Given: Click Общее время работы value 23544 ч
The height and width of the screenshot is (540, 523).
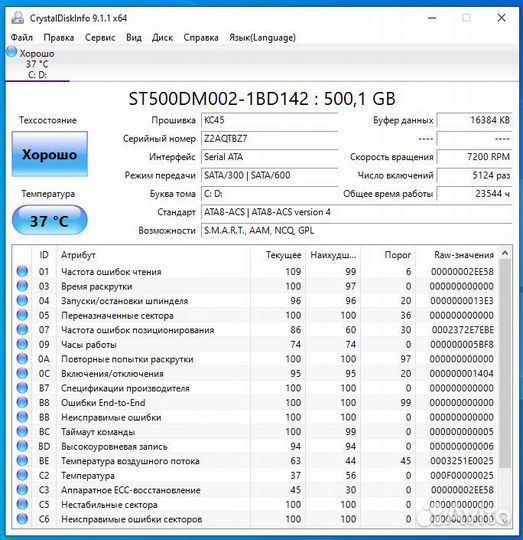Looking at the screenshot, I should point(474,194).
